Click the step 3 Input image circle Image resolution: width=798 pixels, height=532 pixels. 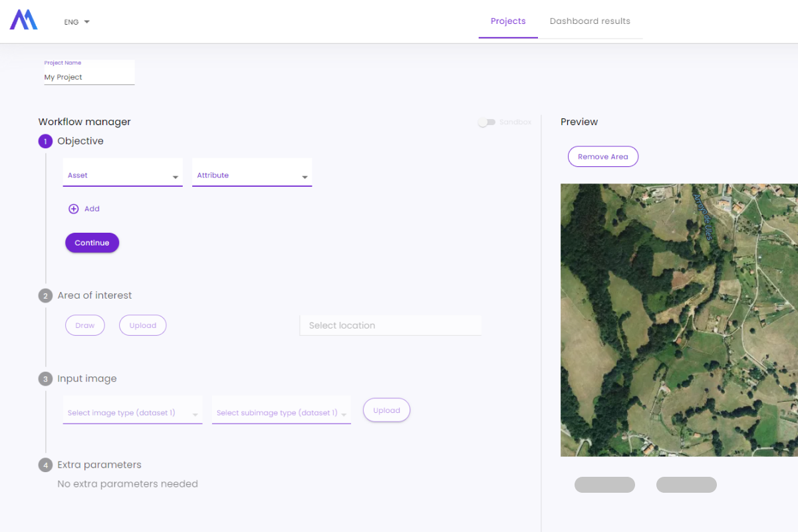(x=45, y=378)
